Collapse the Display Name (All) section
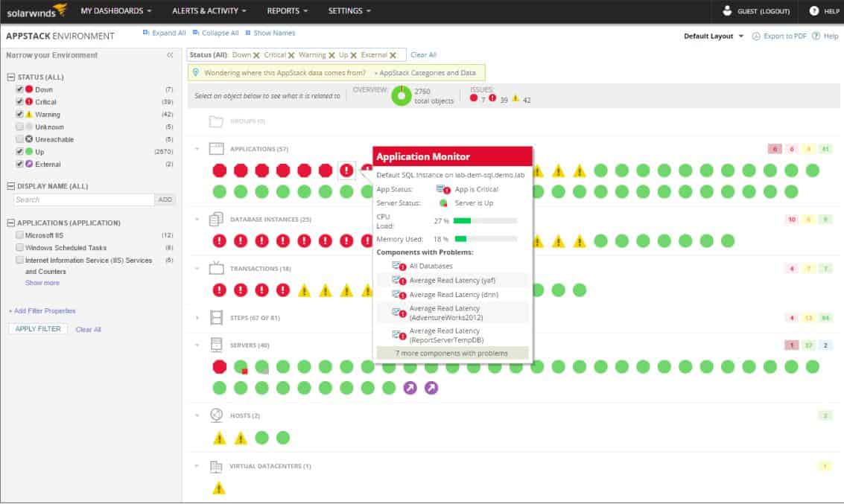 click(10, 185)
